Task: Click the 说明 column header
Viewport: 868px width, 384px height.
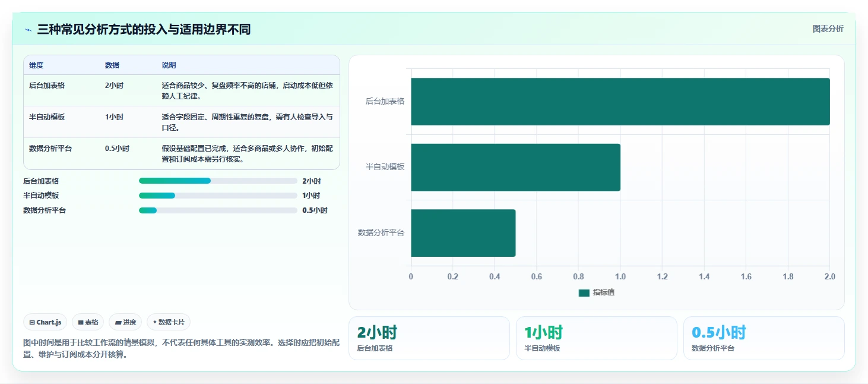Action: coord(169,65)
